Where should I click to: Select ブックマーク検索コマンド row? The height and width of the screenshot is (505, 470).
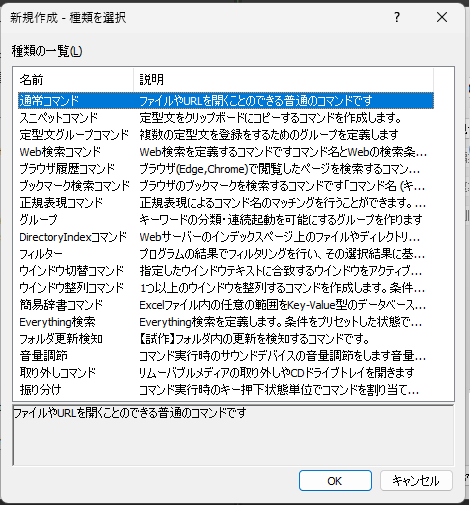click(x=226, y=186)
